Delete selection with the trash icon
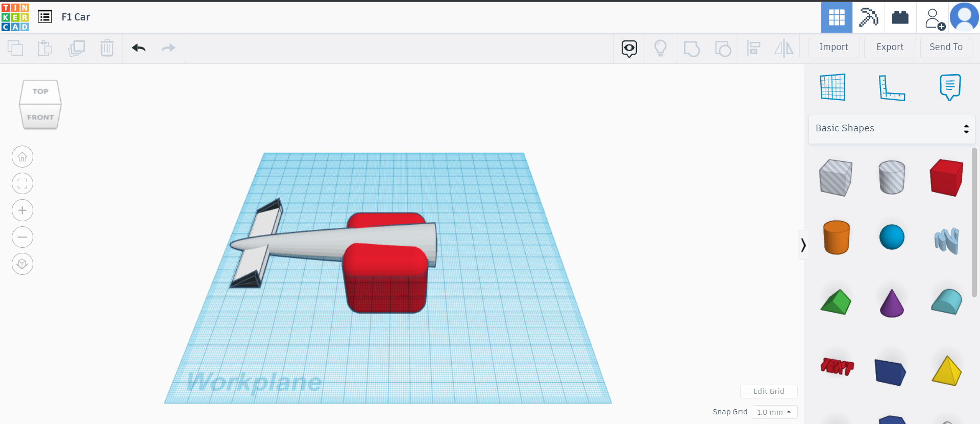The height and width of the screenshot is (424, 980). coord(107,48)
